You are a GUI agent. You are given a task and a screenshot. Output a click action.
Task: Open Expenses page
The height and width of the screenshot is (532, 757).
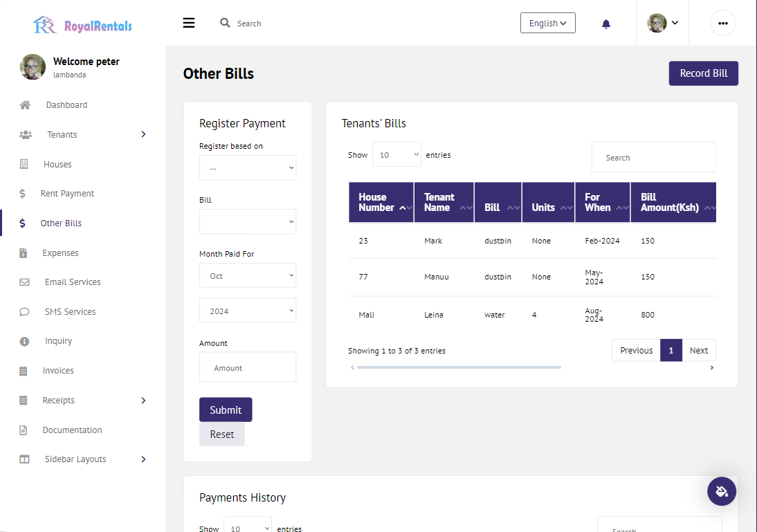[60, 253]
